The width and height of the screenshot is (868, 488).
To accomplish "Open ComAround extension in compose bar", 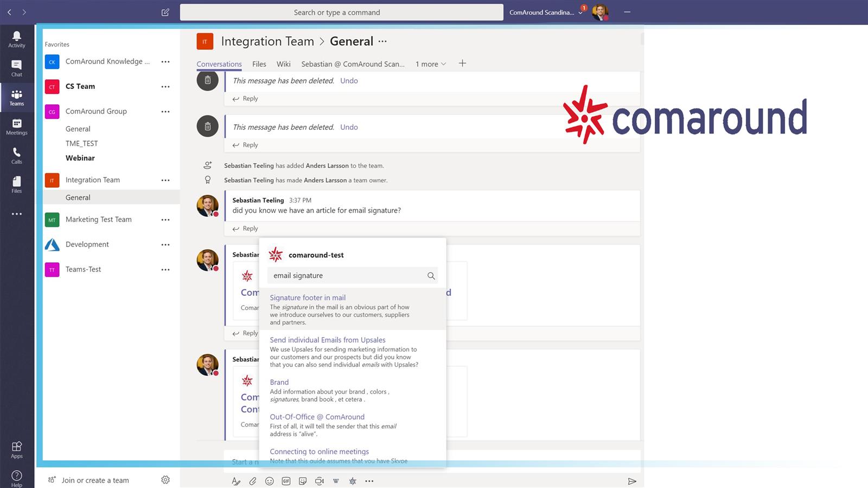I will (x=353, y=481).
